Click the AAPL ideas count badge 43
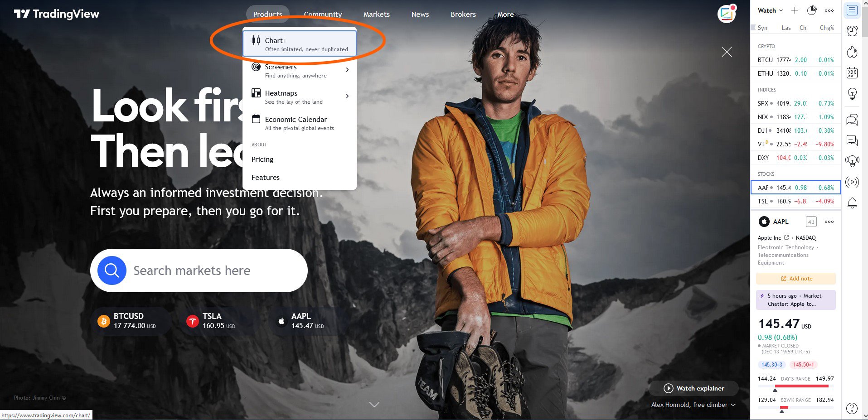 click(x=811, y=222)
